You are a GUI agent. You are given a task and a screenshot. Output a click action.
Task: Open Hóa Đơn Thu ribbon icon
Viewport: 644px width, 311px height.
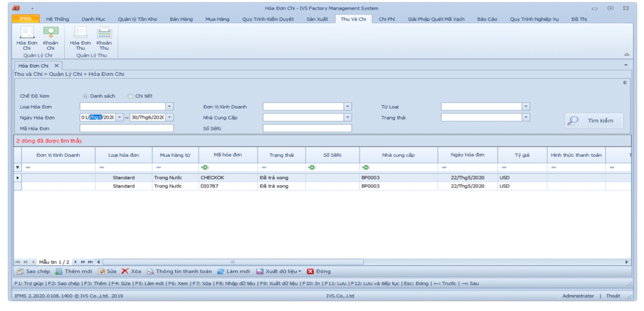click(80, 32)
